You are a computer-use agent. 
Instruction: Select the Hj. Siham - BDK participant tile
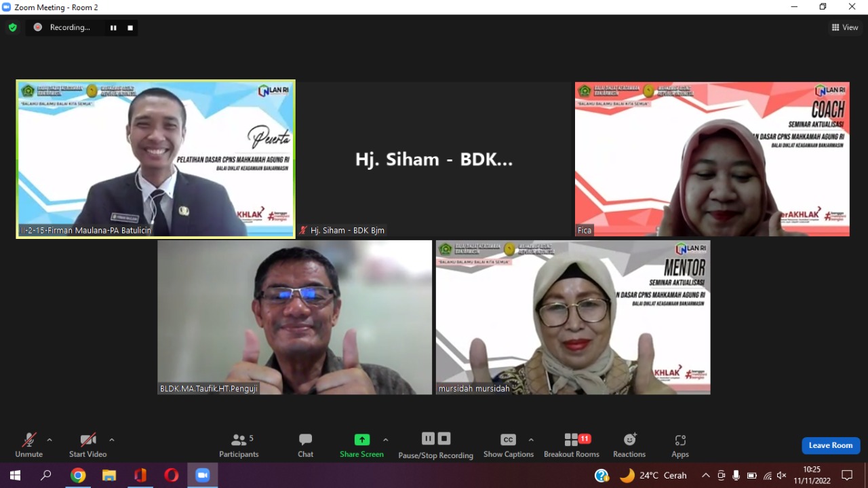pos(434,159)
